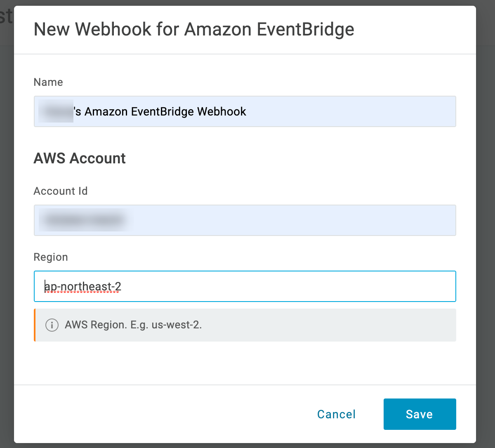
Task: Click the orange accent bar on the info banner
Action: click(x=35, y=325)
